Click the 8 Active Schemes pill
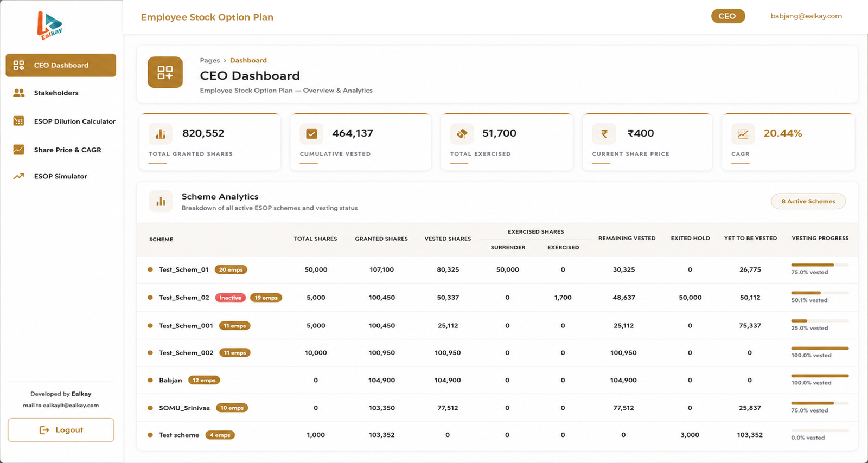The image size is (868, 463). [808, 201]
